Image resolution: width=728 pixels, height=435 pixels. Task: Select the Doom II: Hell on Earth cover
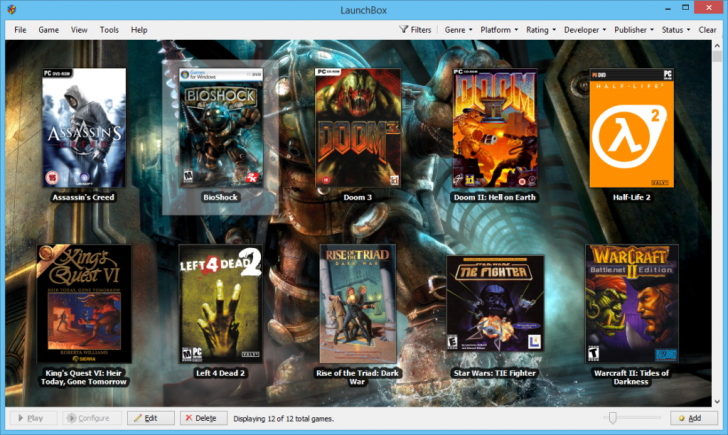[495, 128]
